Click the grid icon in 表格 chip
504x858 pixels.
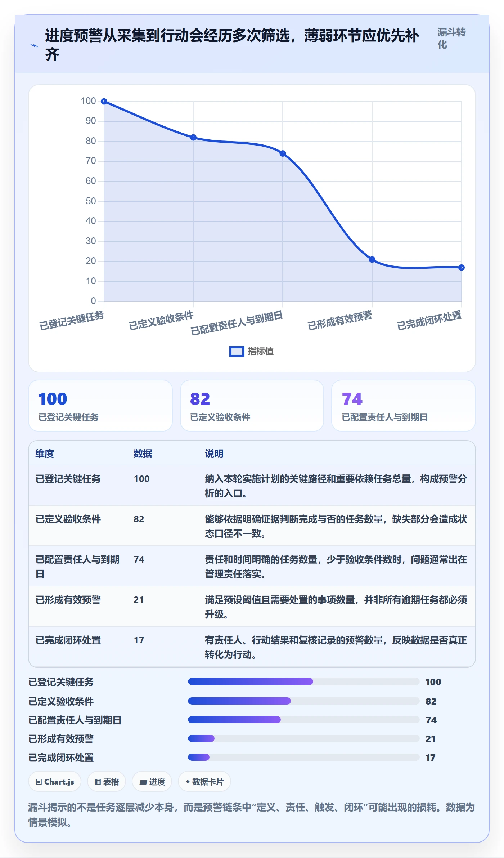pyautogui.click(x=98, y=782)
